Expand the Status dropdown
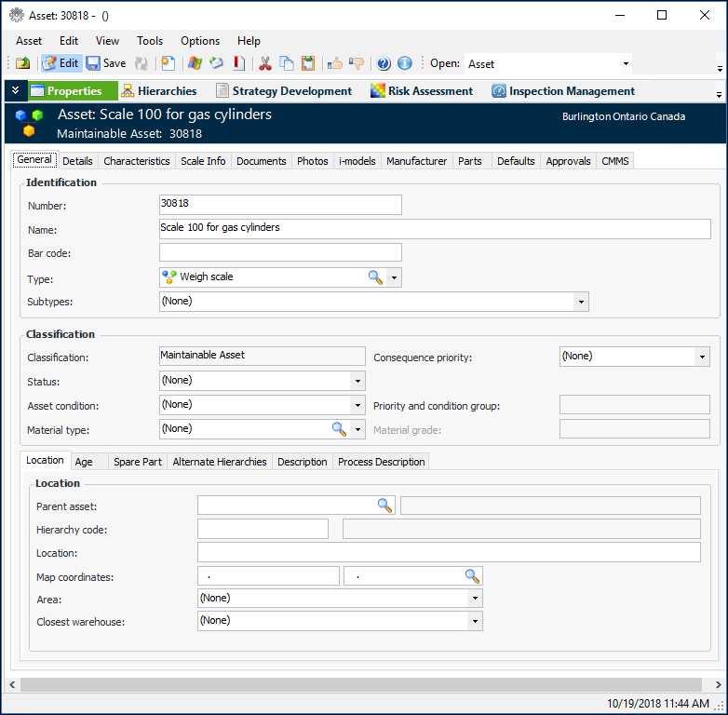Image resolution: width=728 pixels, height=715 pixels. point(357,381)
